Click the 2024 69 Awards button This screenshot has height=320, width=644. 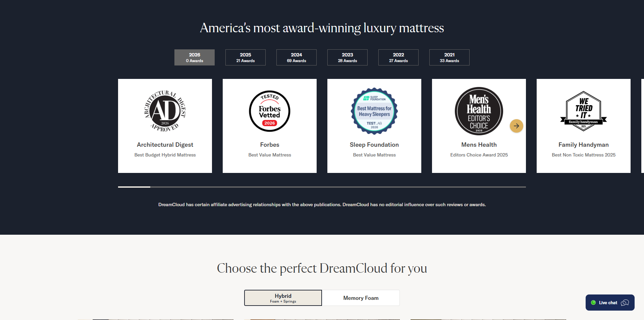click(296, 57)
